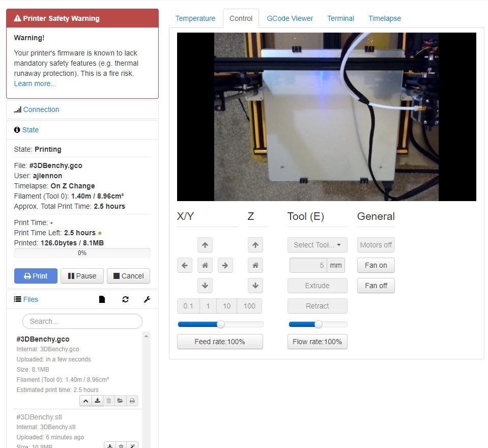
Task: Move Z axis up
Action: [x=255, y=245]
